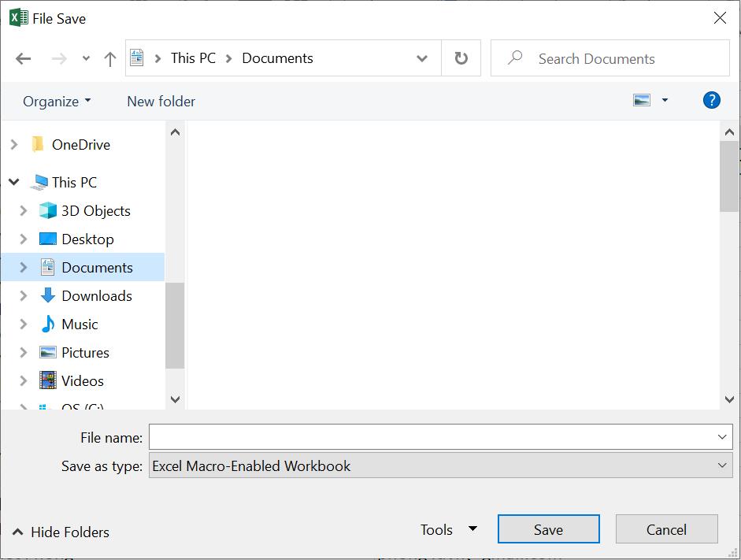Select Documents in address breadcrumb
741x560 pixels.
277,58
